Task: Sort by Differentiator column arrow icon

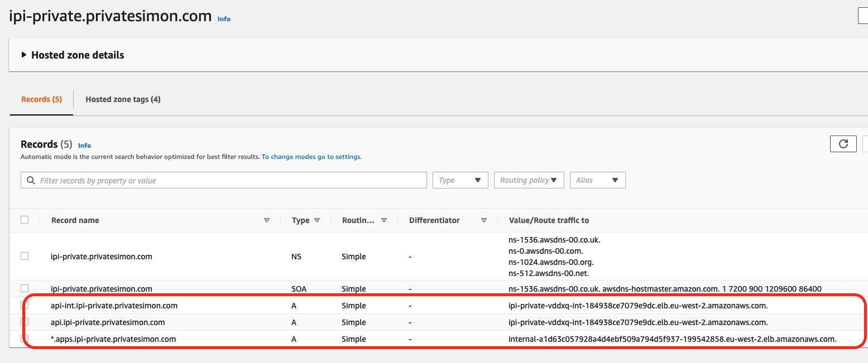Action: [484, 220]
